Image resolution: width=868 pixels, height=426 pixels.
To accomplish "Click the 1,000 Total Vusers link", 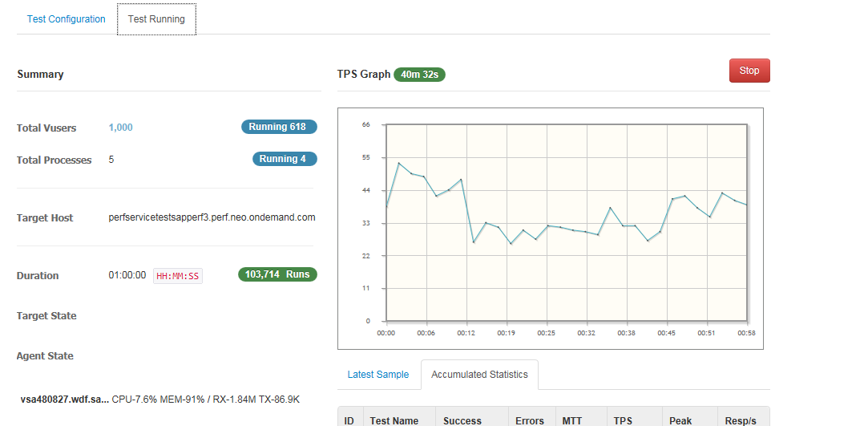I will coord(121,128).
